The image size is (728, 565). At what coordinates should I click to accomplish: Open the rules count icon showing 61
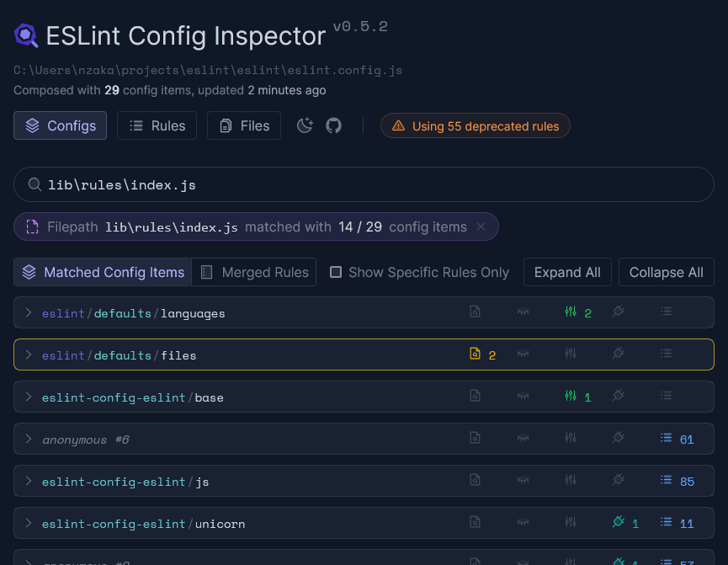click(x=665, y=438)
